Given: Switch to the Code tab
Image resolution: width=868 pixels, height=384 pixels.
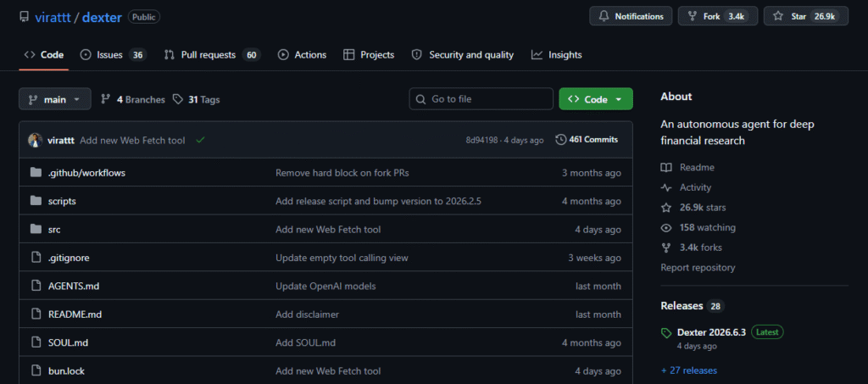Looking at the screenshot, I should pyautogui.click(x=44, y=55).
